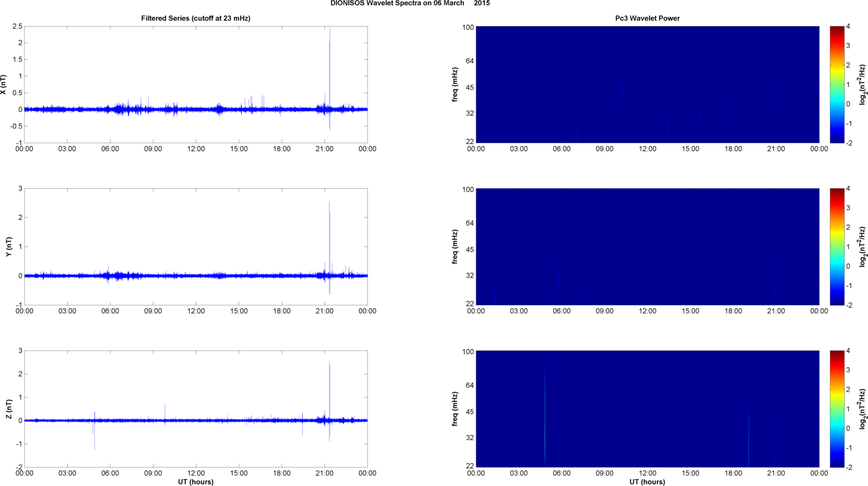Click the Z (nT) axis label
Image resolution: width=868 pixels, height=486 pixels.
click(9, 409)
